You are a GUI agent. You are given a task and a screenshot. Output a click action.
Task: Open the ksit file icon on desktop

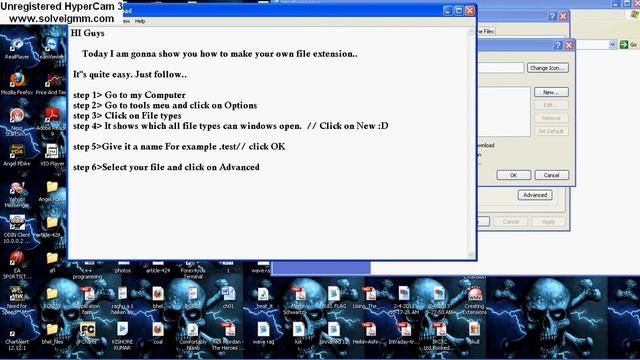(x=298, y=330)
